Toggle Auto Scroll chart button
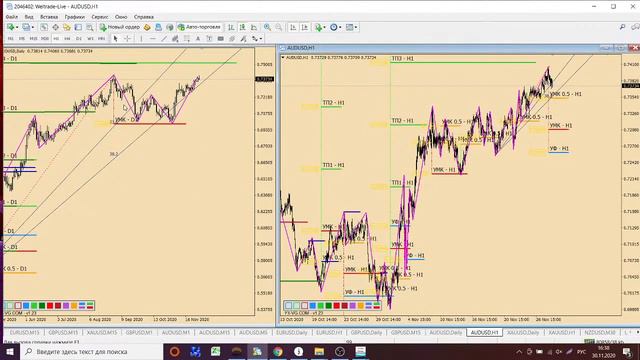Image resolution: width=640 pixels, height=360 pixels. point(293,27)
